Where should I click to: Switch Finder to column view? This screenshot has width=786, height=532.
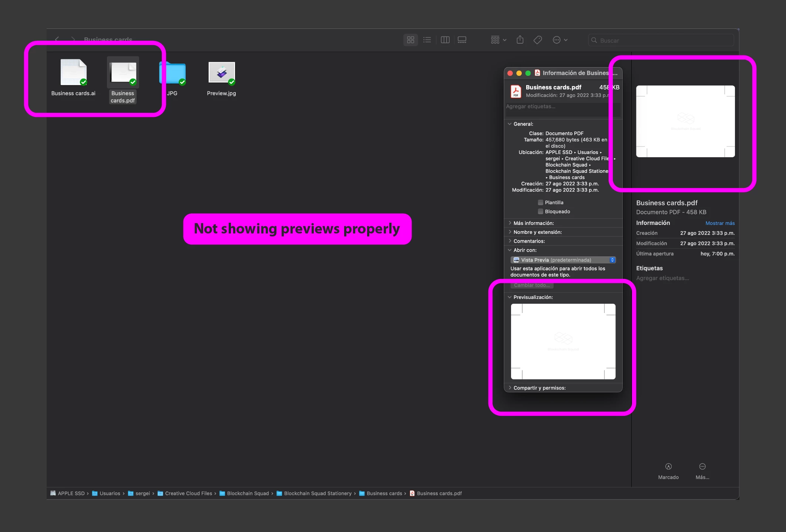pos(445,40)
